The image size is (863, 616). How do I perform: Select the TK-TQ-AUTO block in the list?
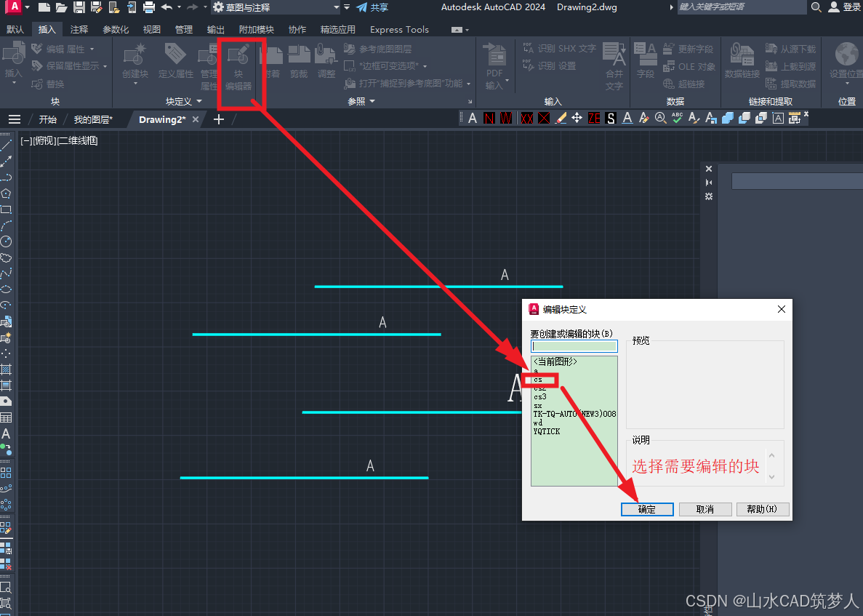tap(574, 414)
